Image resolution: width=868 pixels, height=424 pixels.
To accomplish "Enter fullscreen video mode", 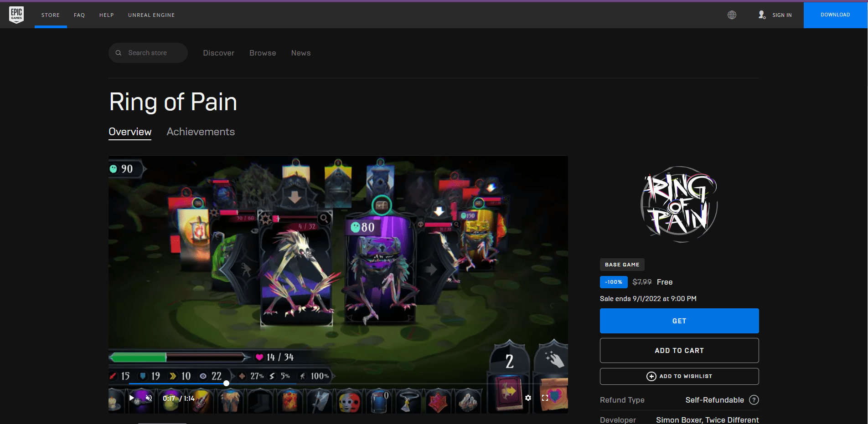I will 545,398.
